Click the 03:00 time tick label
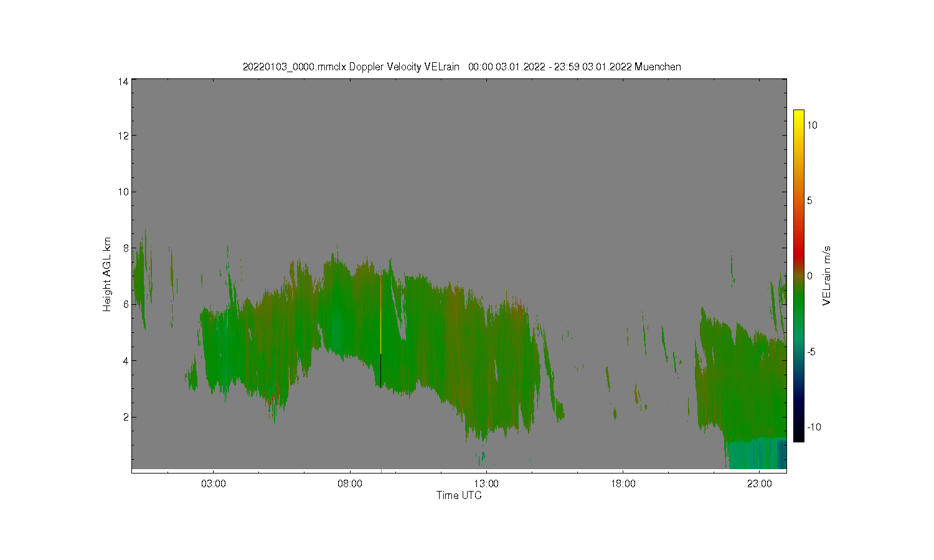This screenshot has height=560, width=934. [x=214, y=483]
